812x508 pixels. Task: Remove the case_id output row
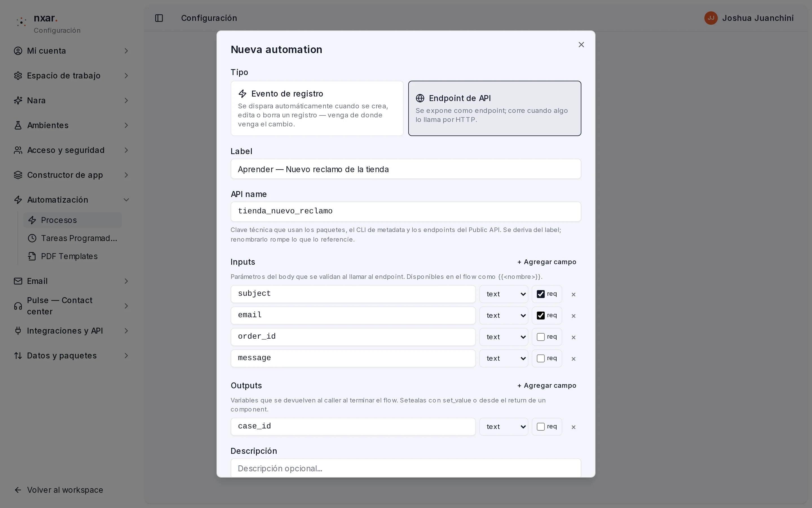pyautogui.click(x=573, y=427)
